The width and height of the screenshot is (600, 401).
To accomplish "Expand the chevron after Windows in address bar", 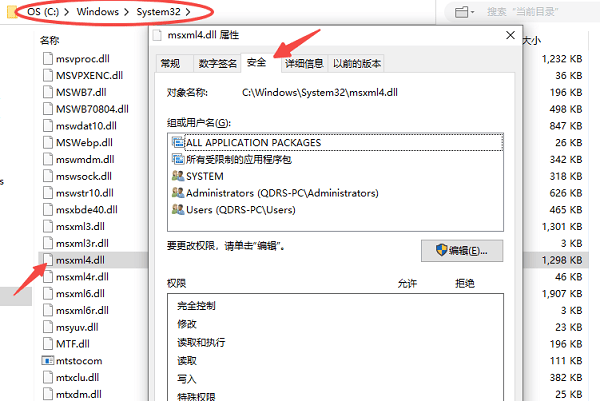I will pos(127,12).
